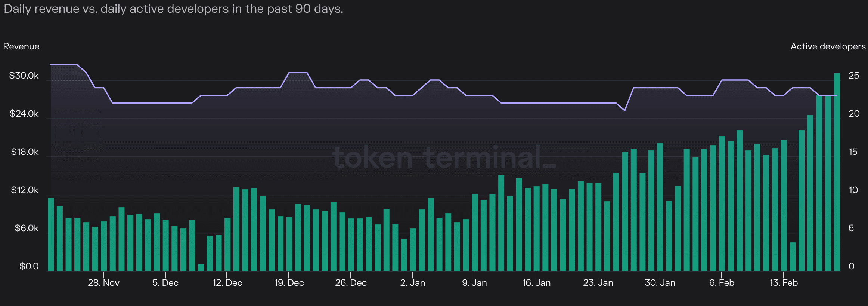Image resolution: width=868 pixels, height=306 pixels.
Task: Click the $0.0 revenue axis label
Action: point(29,266)
